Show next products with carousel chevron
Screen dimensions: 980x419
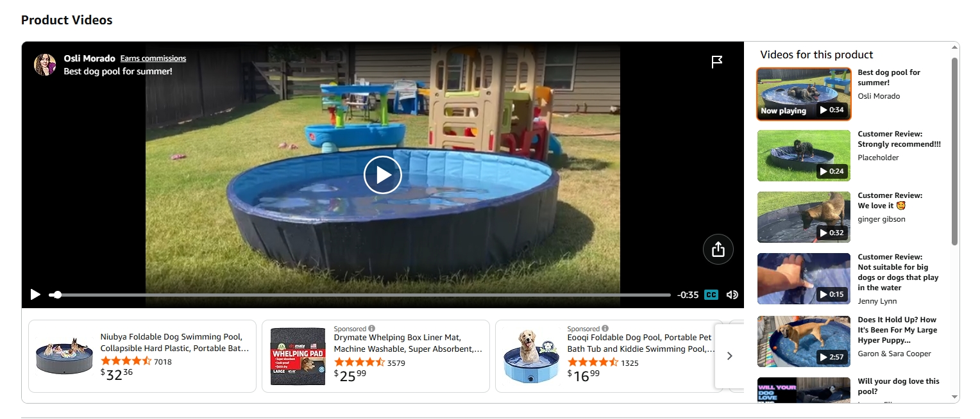(729, 356)
